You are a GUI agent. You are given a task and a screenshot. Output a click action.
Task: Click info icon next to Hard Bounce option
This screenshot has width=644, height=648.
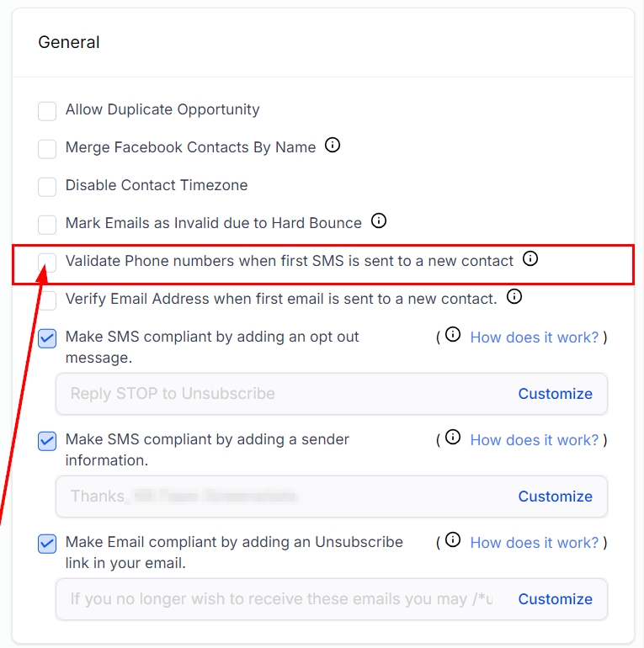(379, 221)
